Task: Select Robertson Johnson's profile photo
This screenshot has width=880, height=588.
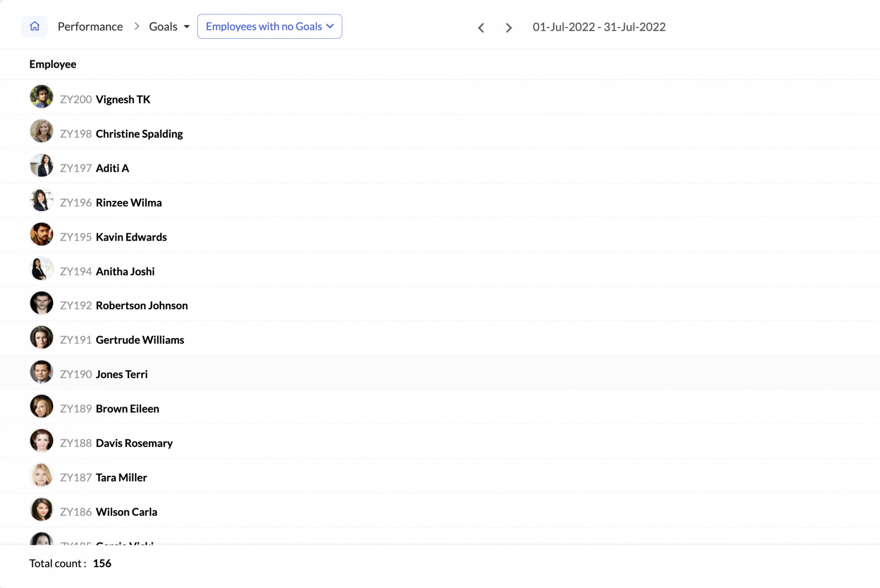Action: [41, 303]
